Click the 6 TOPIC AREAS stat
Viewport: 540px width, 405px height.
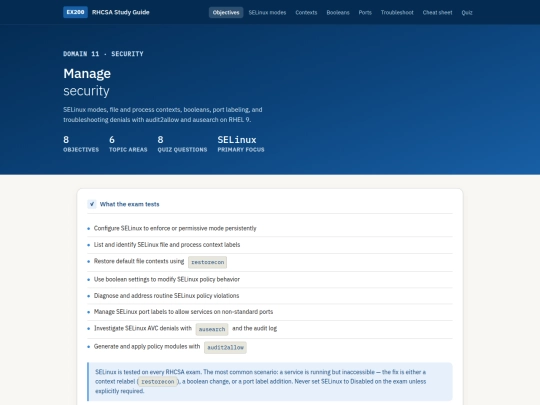[128, 144]
